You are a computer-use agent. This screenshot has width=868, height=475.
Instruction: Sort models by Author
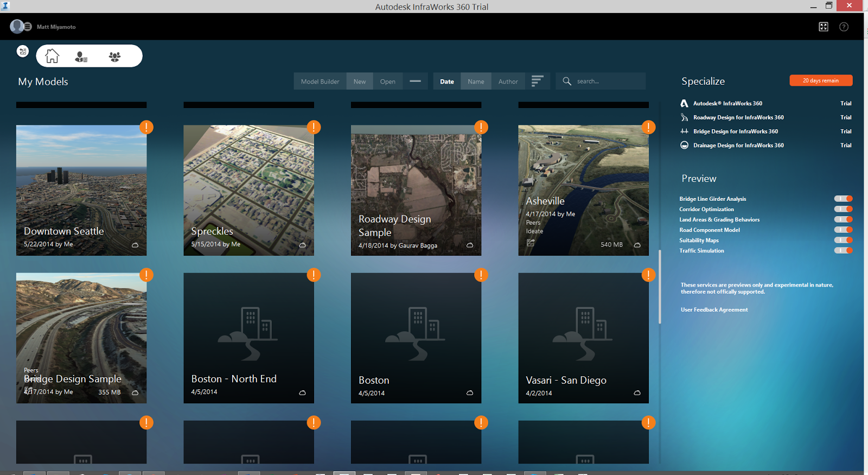pos(508,81)
